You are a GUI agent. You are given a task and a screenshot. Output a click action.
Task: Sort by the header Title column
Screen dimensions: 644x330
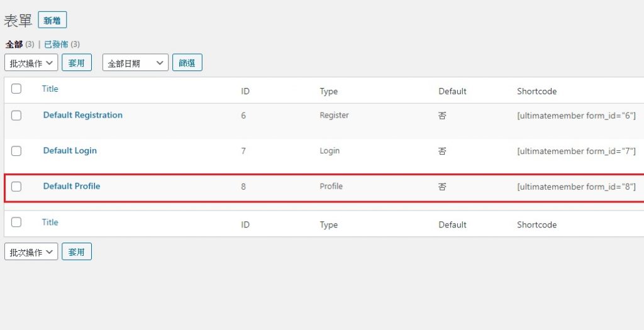(50, 89)
